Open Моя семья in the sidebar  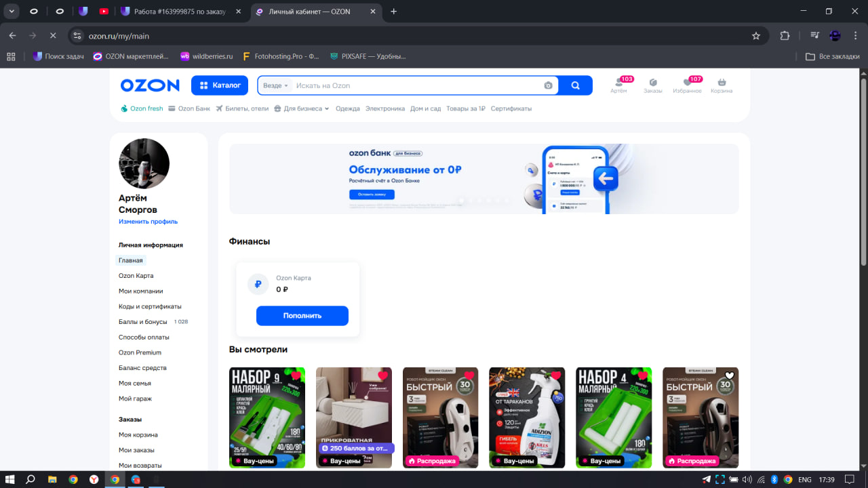(134, 384)
